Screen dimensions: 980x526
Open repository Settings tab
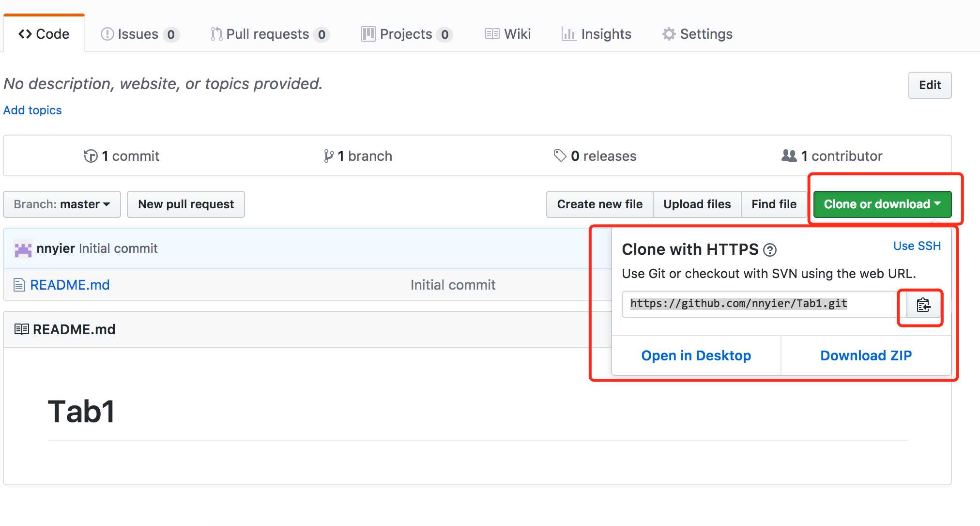click(x=697, y=34)
